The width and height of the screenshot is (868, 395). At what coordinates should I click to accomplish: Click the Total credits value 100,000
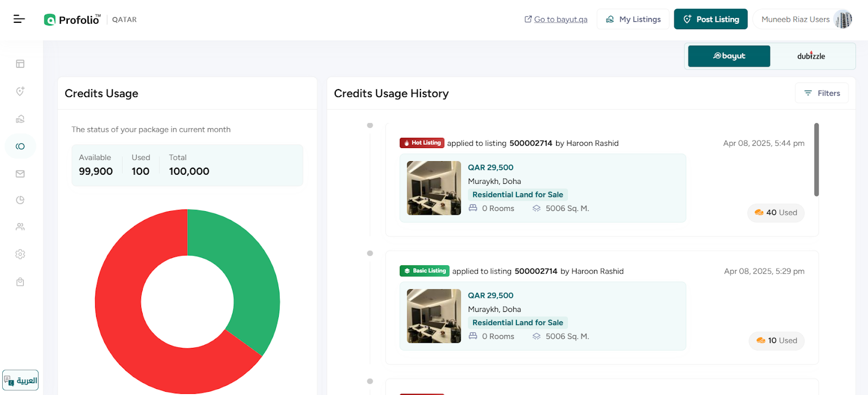click(x=189, y=171)
